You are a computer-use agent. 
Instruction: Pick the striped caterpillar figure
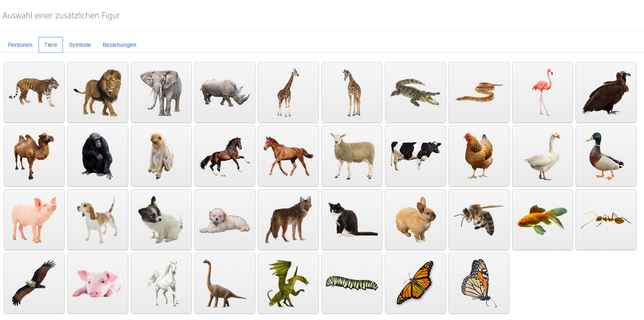pos(352,283)
